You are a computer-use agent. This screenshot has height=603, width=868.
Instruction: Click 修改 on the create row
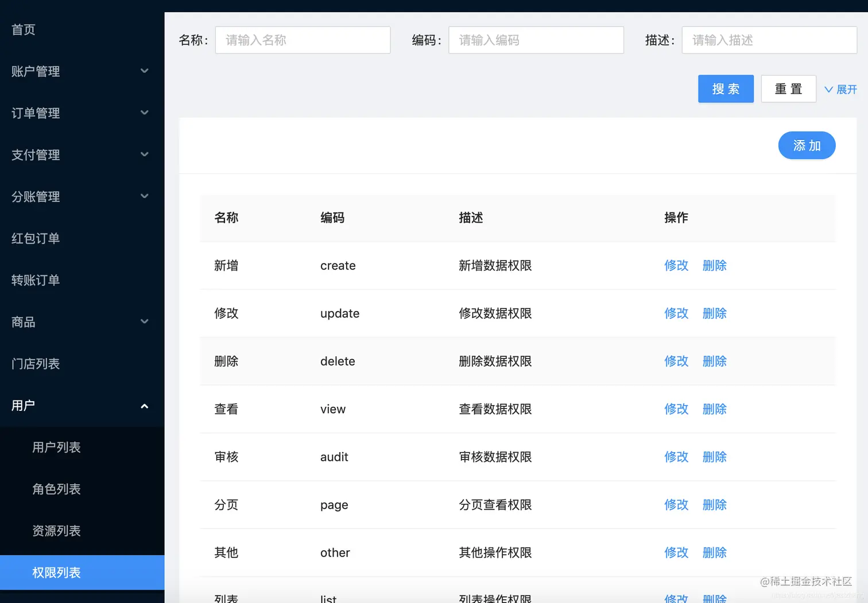pyautogui.click(x=676, y=266)
